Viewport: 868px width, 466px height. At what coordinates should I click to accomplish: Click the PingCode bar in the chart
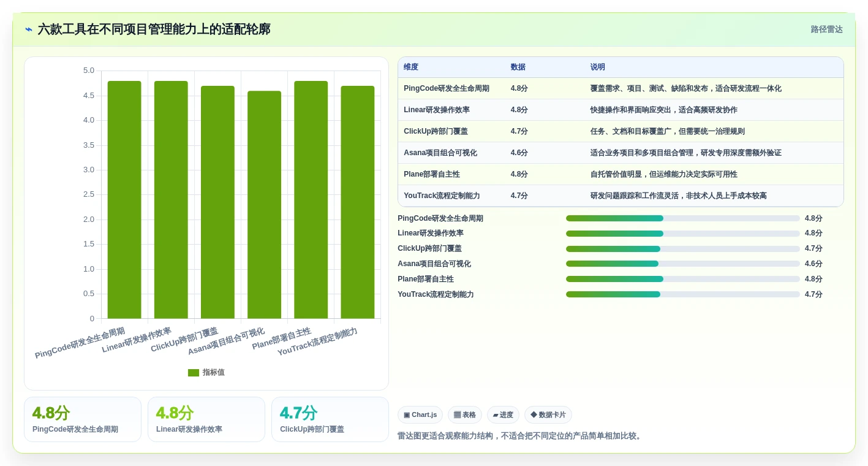coord(124,200)
